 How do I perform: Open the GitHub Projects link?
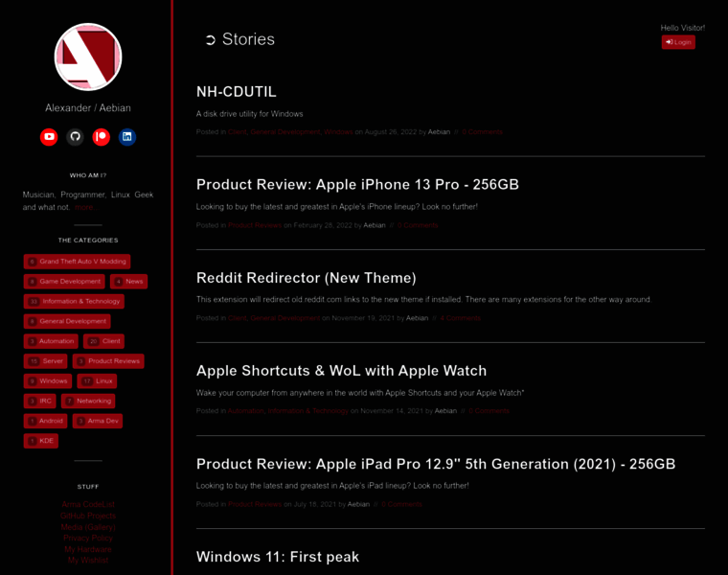point(88,516)
